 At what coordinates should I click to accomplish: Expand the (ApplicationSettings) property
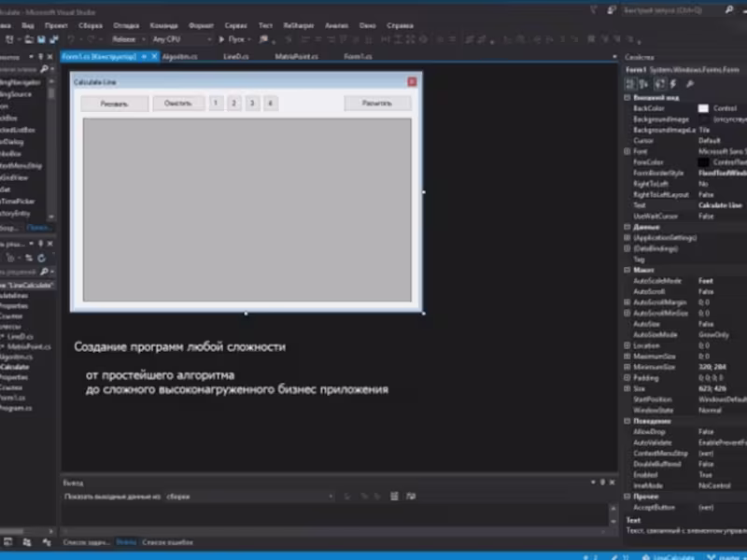[x=627, y=238]
